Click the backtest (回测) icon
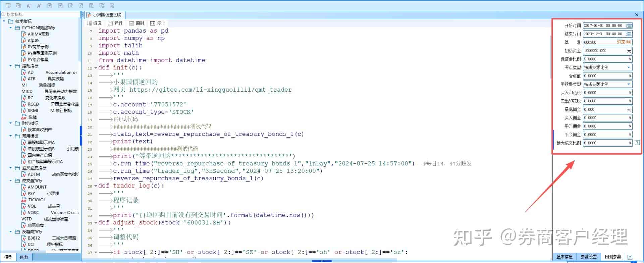 pos(131,23)
